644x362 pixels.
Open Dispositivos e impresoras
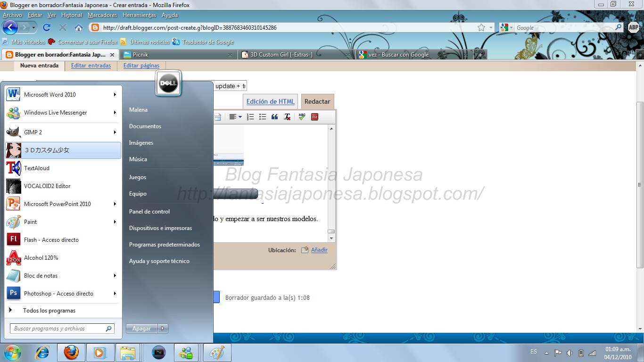pos(161,228)
